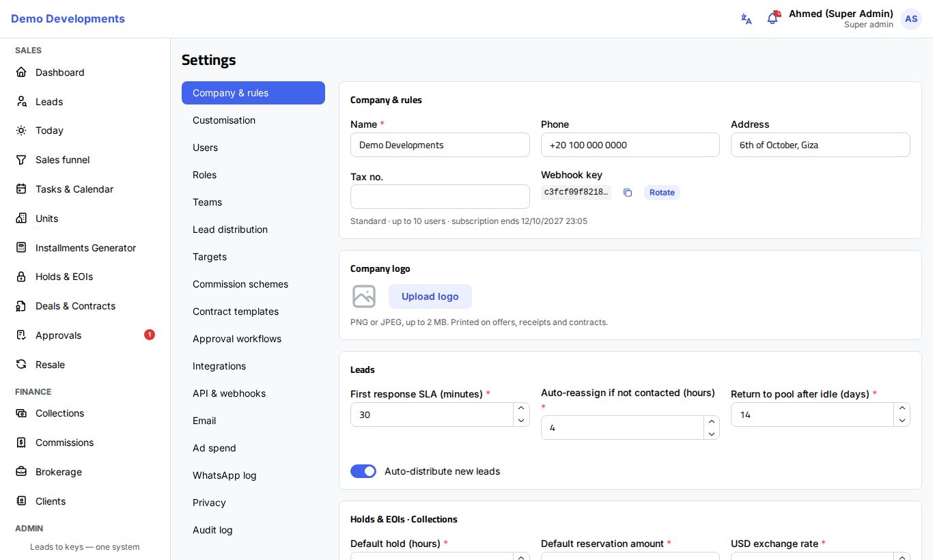
Task: Click the Address input field
Action: tap(820, 145)
